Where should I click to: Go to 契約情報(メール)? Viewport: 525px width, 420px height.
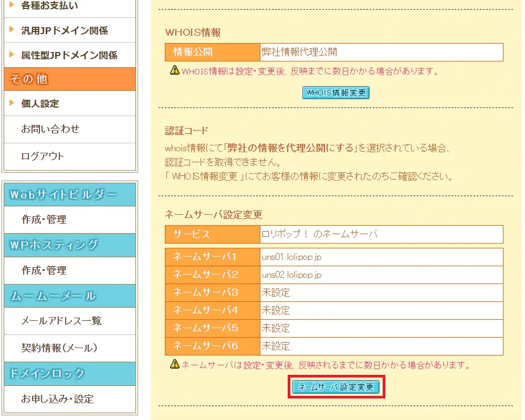[x=59, y=348]
